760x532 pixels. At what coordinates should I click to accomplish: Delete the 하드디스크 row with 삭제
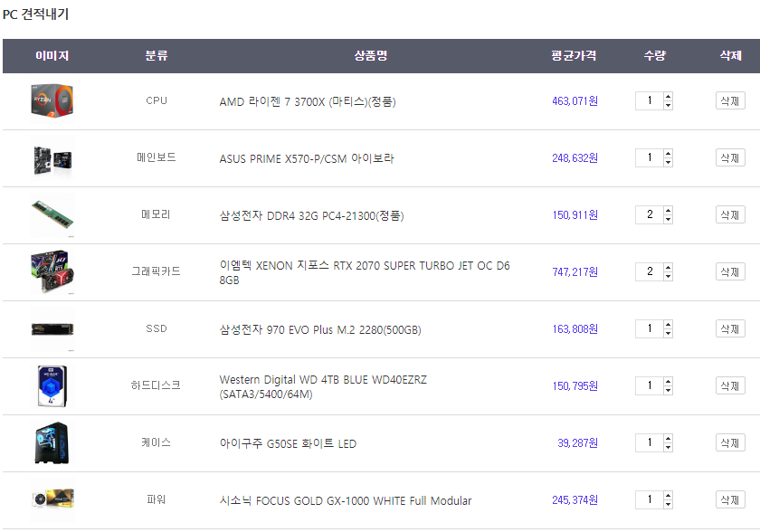click(x=730, y=385)
